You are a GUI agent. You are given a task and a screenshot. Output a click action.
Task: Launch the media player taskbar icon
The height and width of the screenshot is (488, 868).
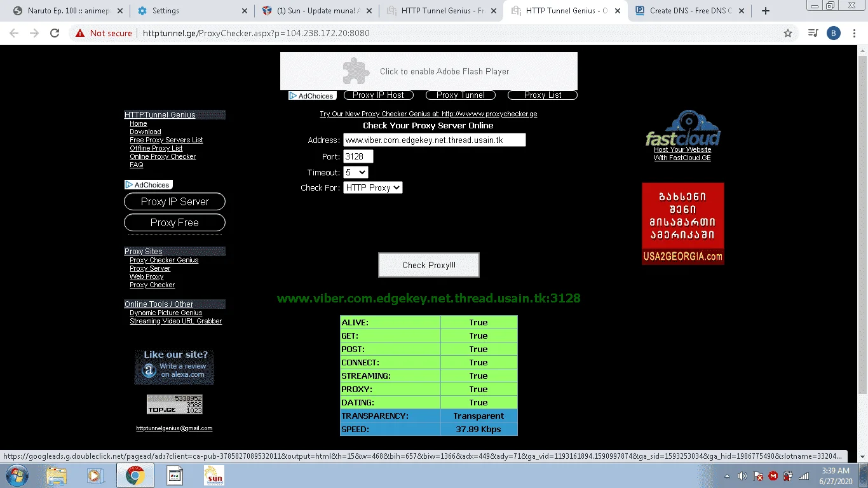(x=95, y=475)
